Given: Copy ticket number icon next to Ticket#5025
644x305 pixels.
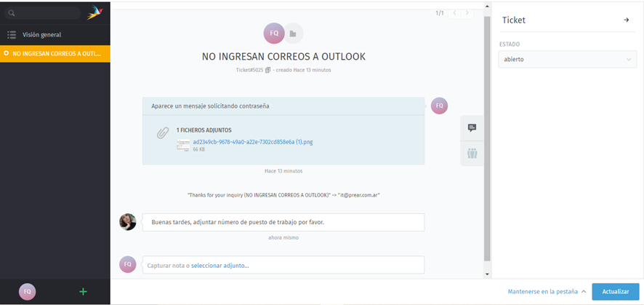Looking at the screenshot, I should tap(267, 71).
